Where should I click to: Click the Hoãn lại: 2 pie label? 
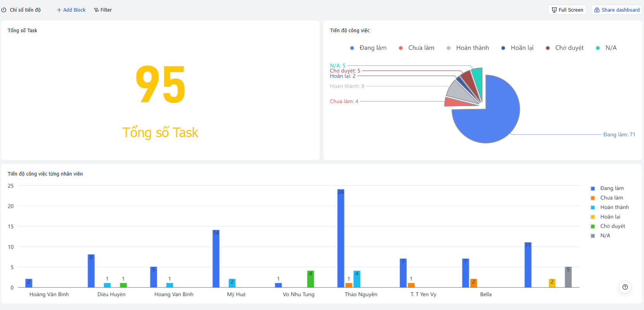point(343,76)
